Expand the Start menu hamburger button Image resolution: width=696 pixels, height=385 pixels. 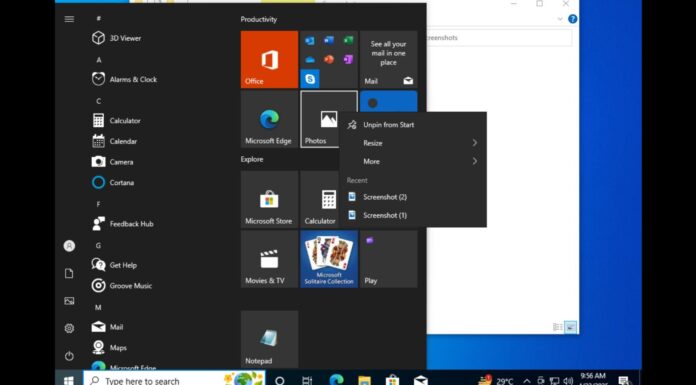point(69,19)
